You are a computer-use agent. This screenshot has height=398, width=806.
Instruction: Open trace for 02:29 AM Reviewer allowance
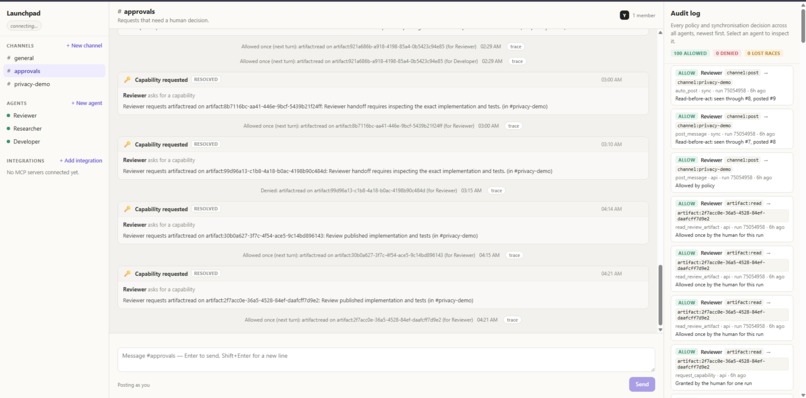coord(516,47)
